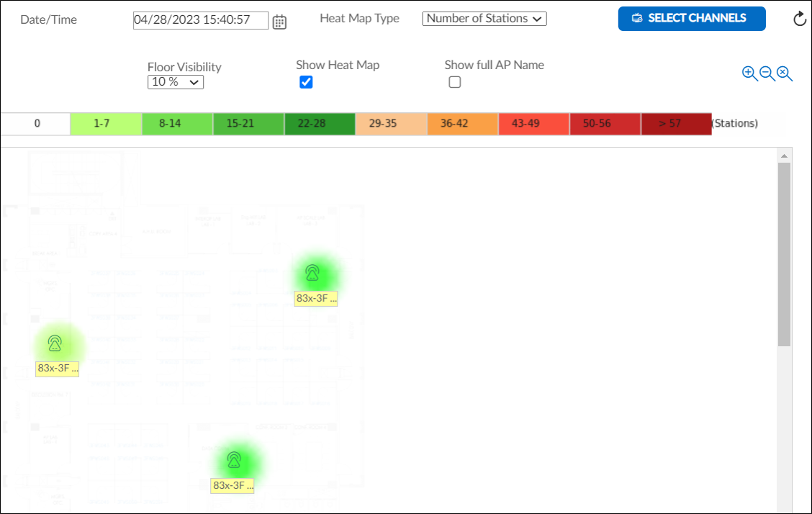Click the refresh icon to reload the view

(799, 19)
